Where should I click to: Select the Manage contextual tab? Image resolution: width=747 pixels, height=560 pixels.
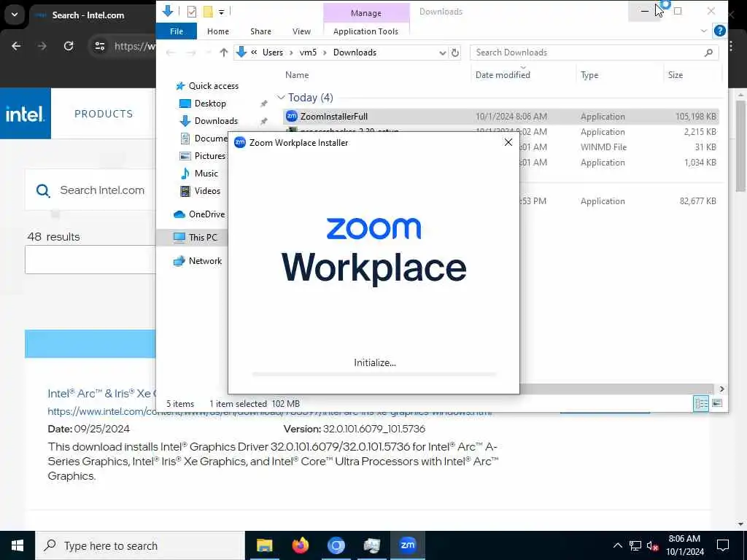pos(366,13)
